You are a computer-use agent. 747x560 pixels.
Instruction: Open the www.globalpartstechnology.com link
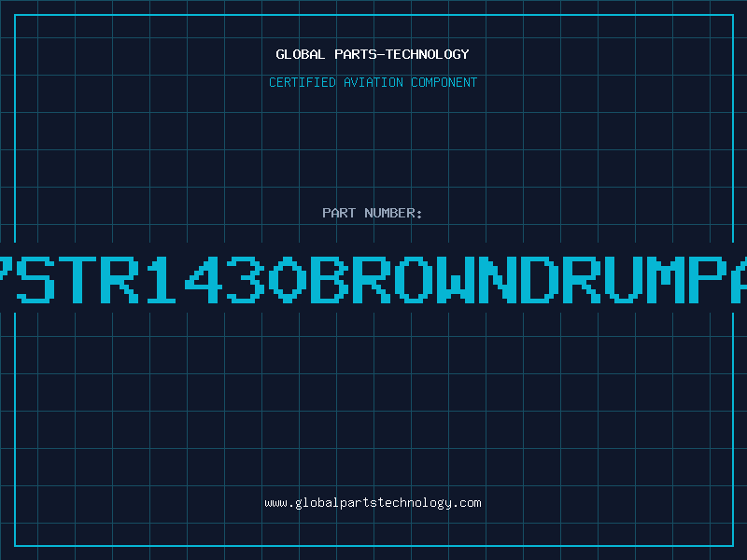373,503
